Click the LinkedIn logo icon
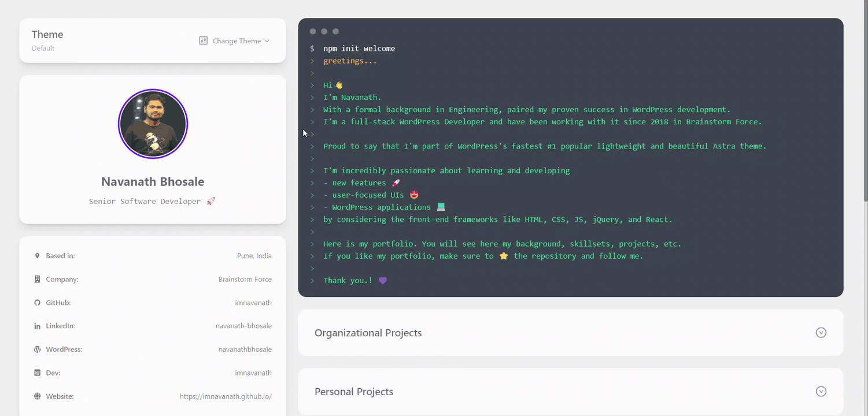Image resolution: width=868 pixels, height=416 pixels. (x=37, y=326)
